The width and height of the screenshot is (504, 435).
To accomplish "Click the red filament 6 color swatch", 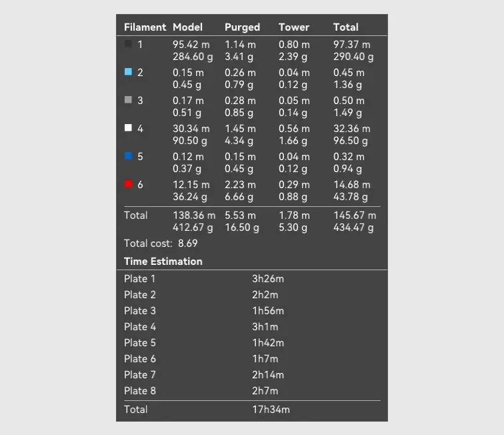I will tap(128, 183).
